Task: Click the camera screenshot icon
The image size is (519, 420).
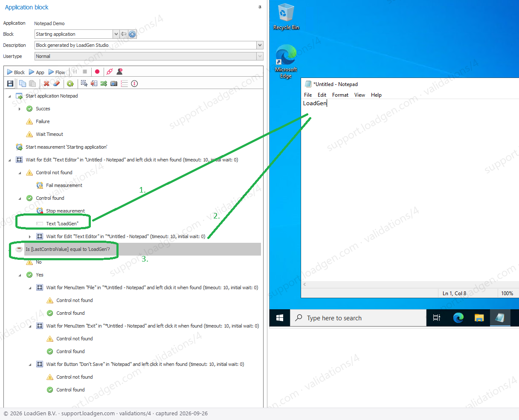Action: 114,83
